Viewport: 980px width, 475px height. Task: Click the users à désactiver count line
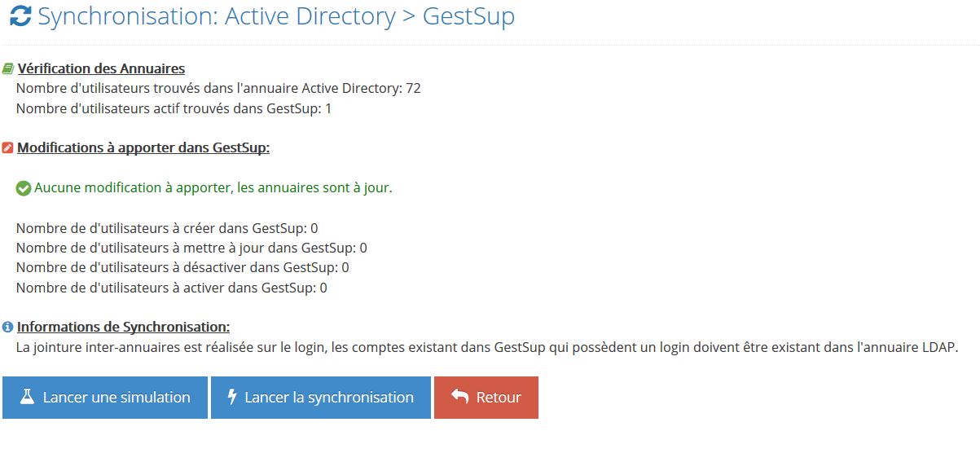pyautogui.click(x=182, y=267)
